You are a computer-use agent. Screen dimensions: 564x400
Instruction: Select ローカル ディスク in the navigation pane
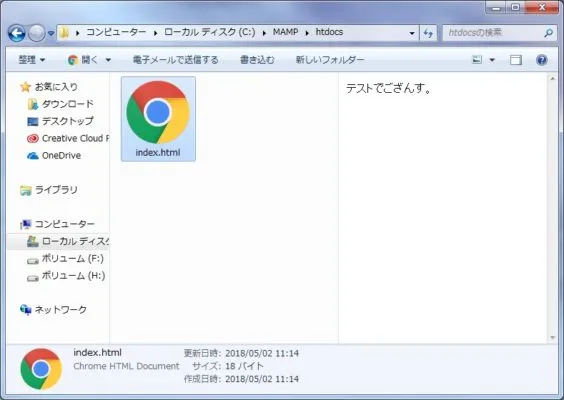pos(76,241)
